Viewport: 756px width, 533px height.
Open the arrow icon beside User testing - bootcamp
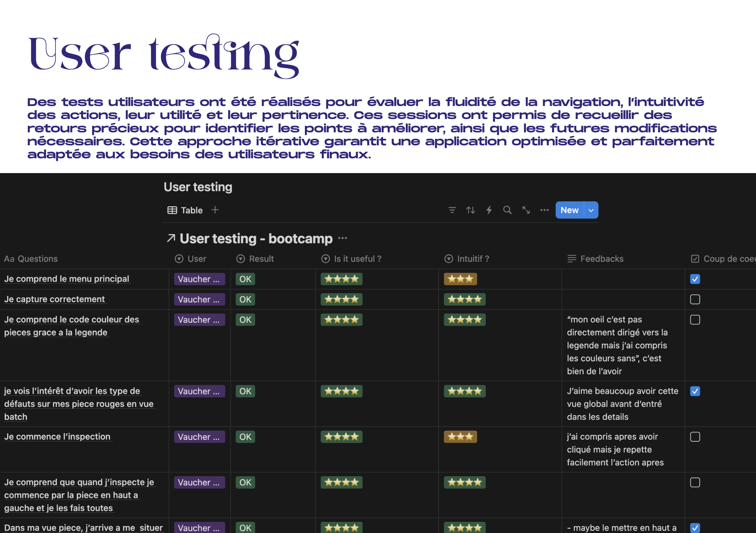[x=171, y=238]
